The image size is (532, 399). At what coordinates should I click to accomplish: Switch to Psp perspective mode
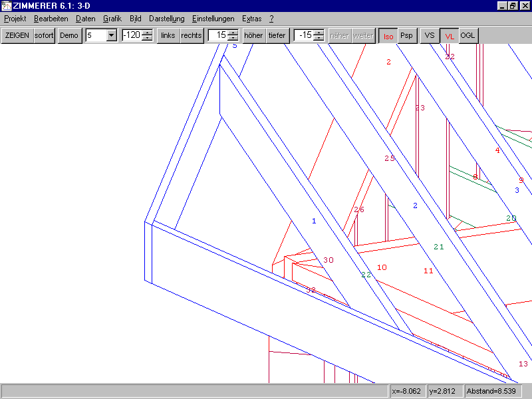[406, 36]
